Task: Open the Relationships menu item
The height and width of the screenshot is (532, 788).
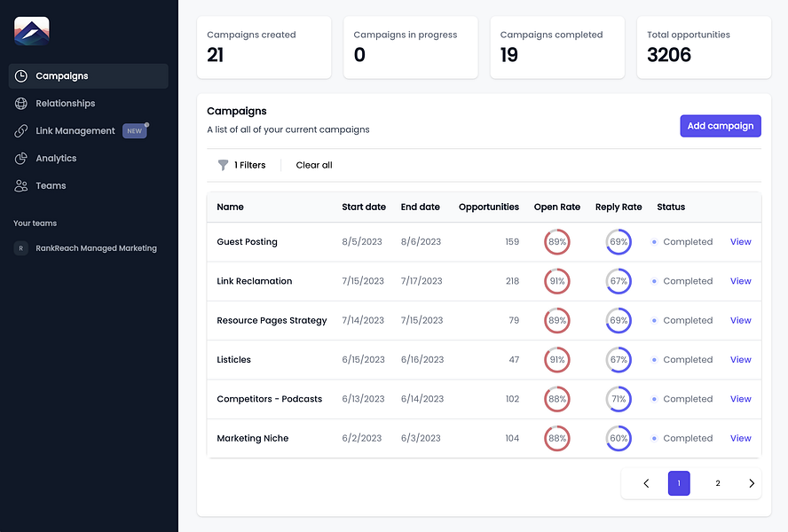Action: coord(65,104)
